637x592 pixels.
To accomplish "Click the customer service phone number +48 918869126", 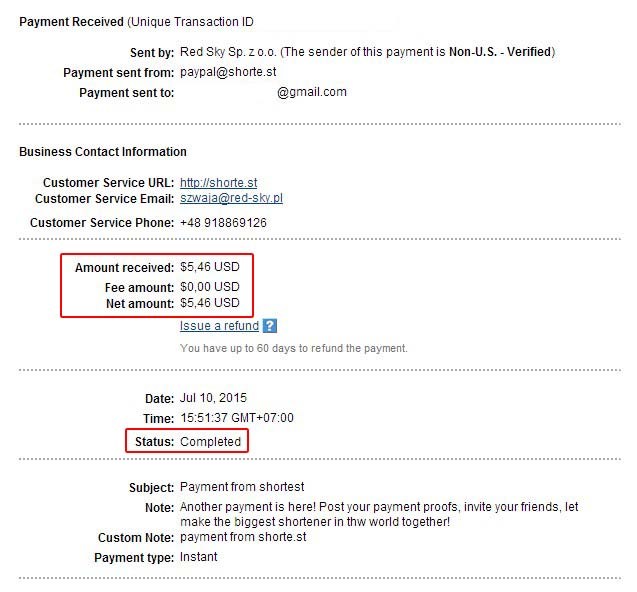I will pos(223,223).
